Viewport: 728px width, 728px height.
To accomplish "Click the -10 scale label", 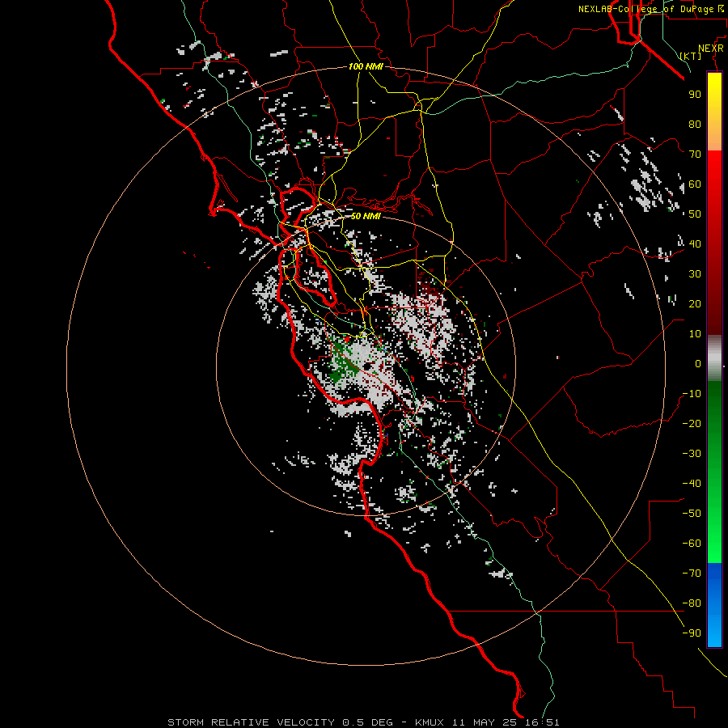I will 692,394.
